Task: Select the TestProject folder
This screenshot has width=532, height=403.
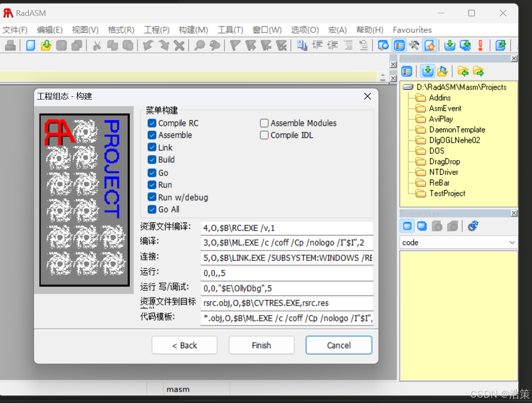Action: [x=447, y=193]
